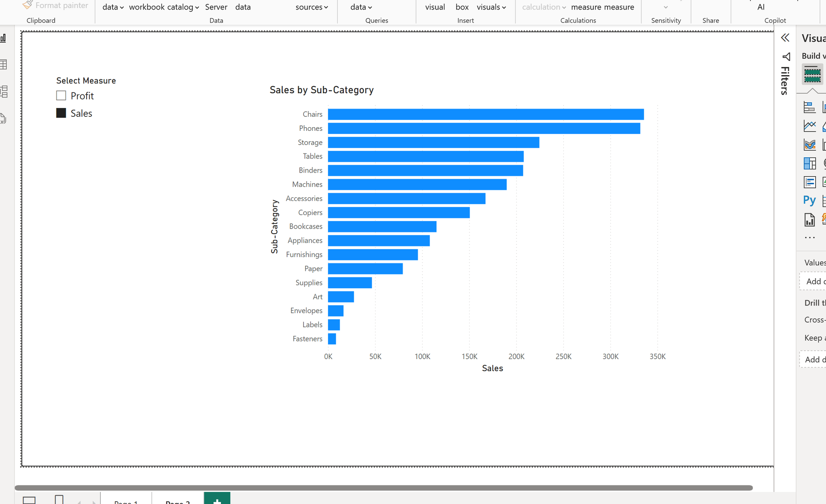Uncheck the Sales slicer checkbox

(x=61, y=113)
